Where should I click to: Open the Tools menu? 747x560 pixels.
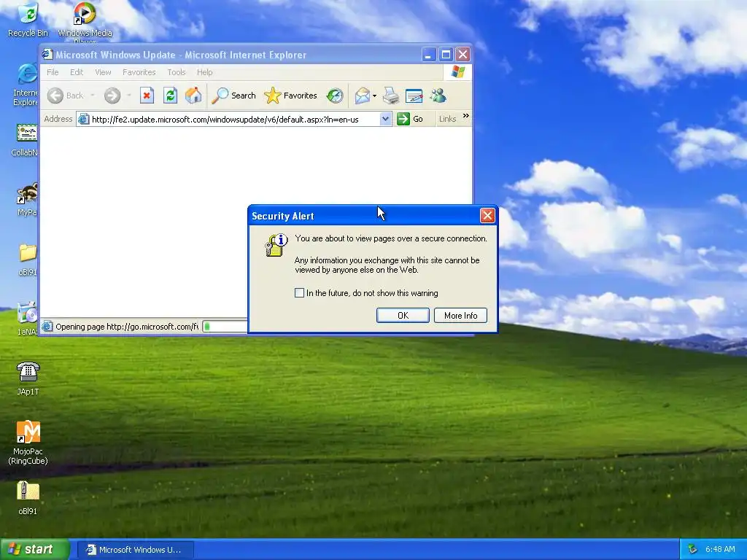pyautogui.click(x=177, y=72)
